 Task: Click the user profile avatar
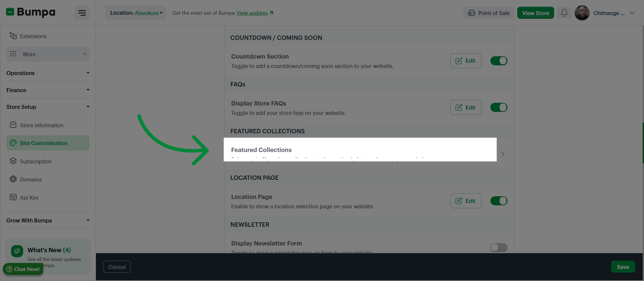coord(582,13)
